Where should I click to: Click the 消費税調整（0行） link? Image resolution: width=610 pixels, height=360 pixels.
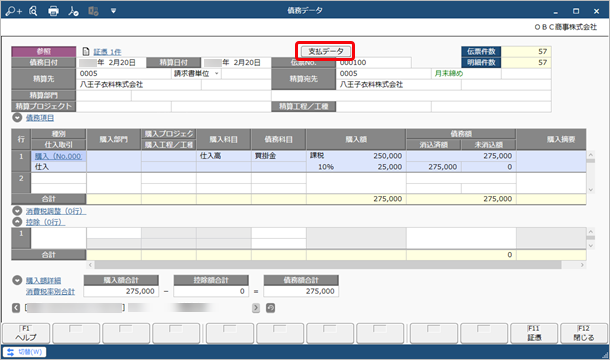point(56,211)
